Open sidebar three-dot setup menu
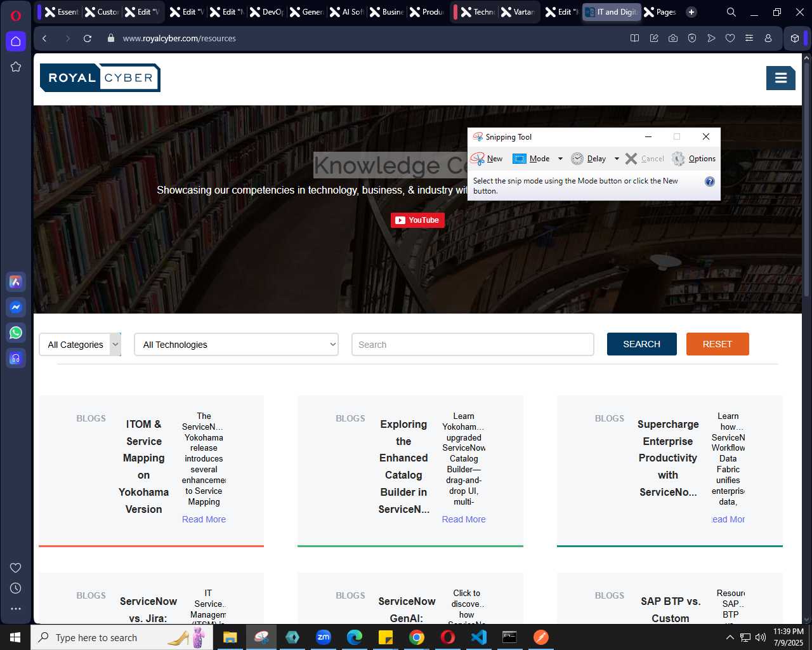 click(x=16, y=608)
